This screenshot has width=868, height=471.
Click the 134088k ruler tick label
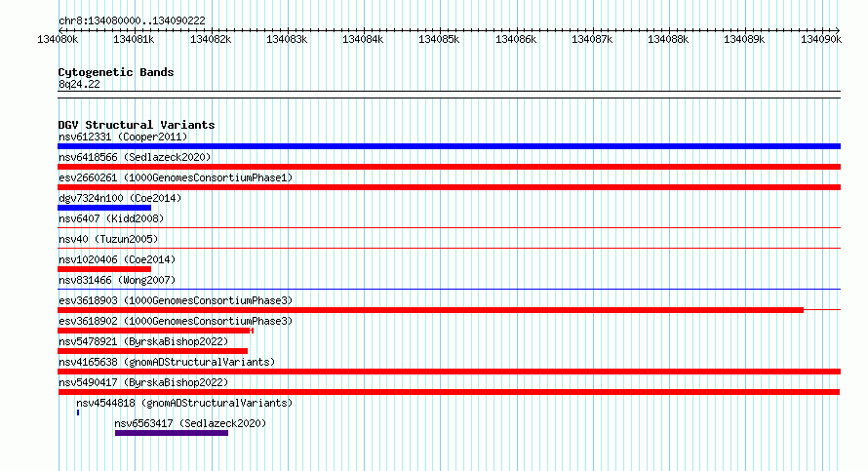[668, 39]
